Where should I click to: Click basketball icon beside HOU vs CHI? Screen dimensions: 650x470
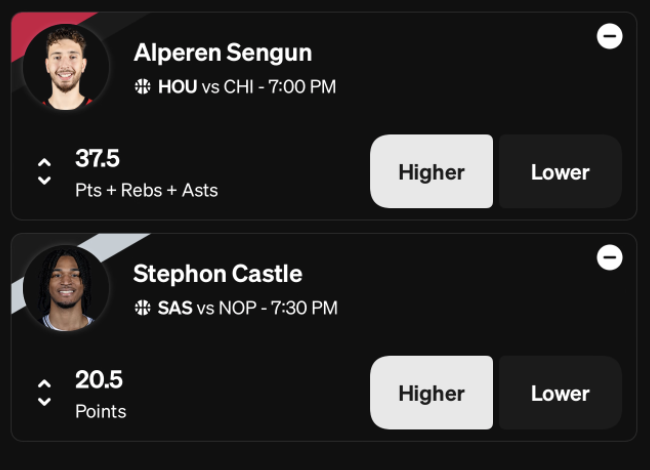(x=143, y=87)
